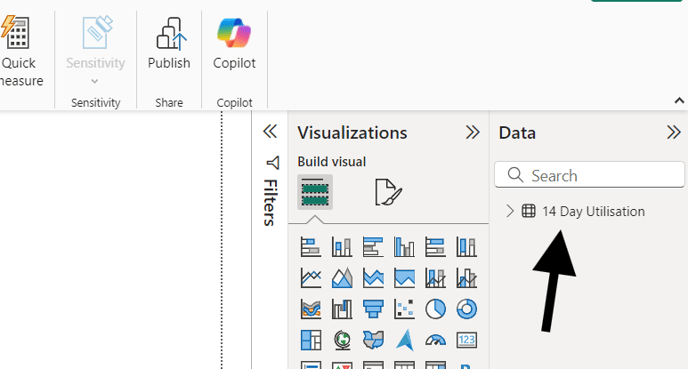Choose the line chart visual
Screen dimensions: 688x369
311,278
